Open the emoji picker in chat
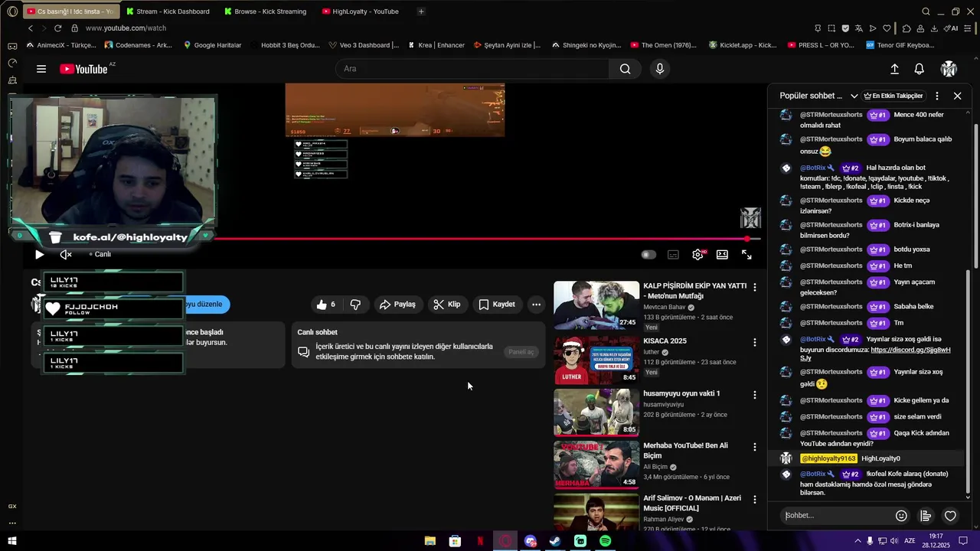980x551 pixels. 901,516
